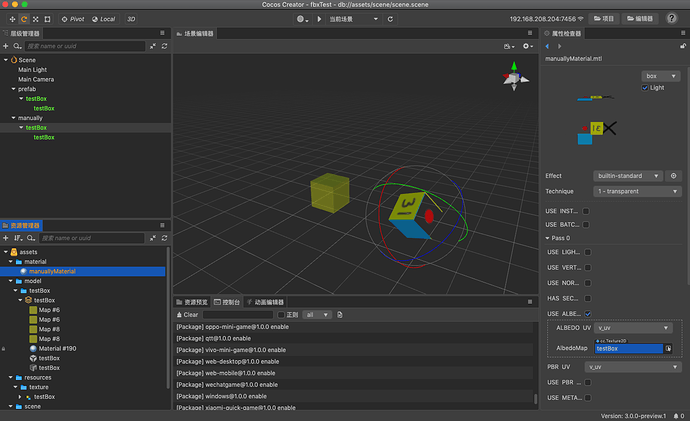Viewport: 690px width, 421px height.
Task: Open the Technique transparent dropdown
Action: [x=637, y=191]
